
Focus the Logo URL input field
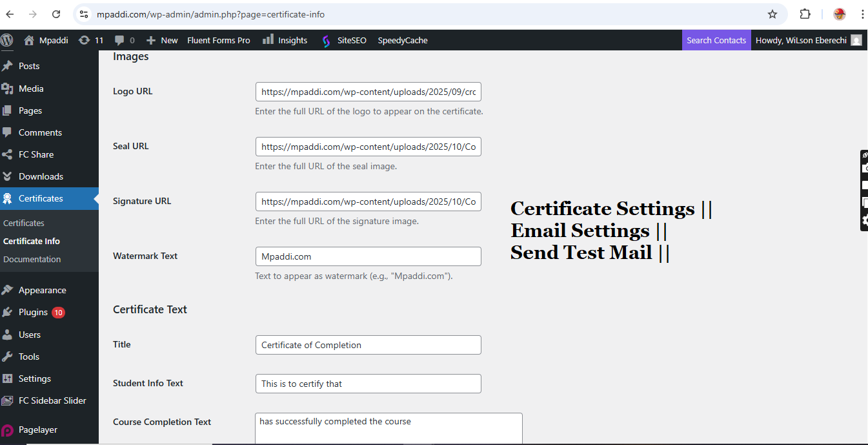368,92
